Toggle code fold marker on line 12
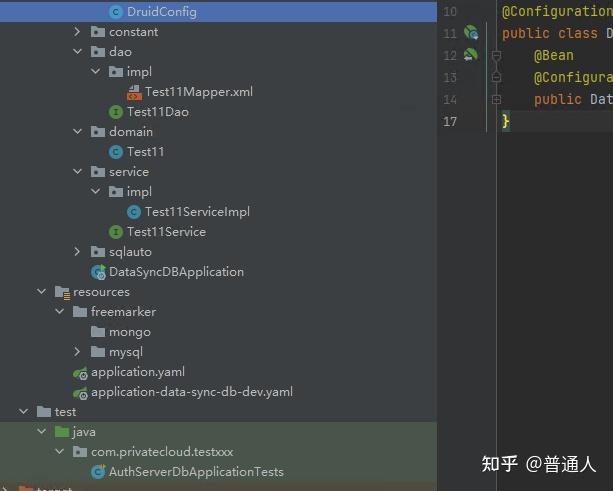 point(496,56)
